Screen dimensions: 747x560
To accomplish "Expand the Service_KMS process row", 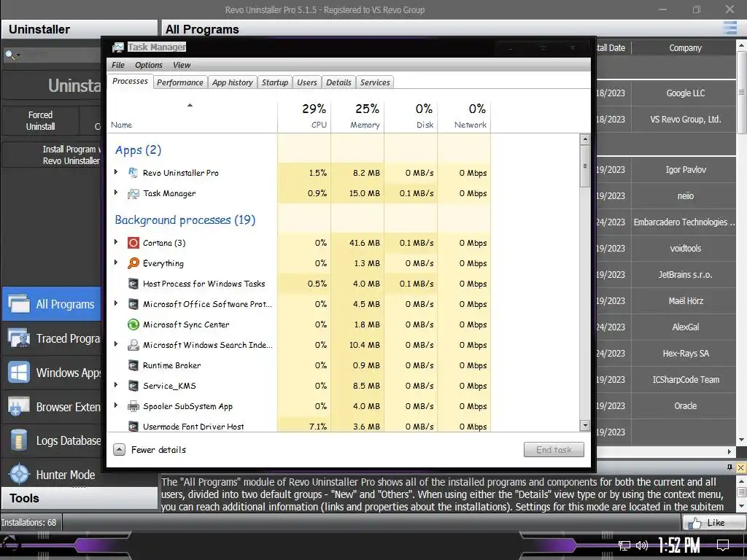I will pyautogui.click(x=116, y=385).
